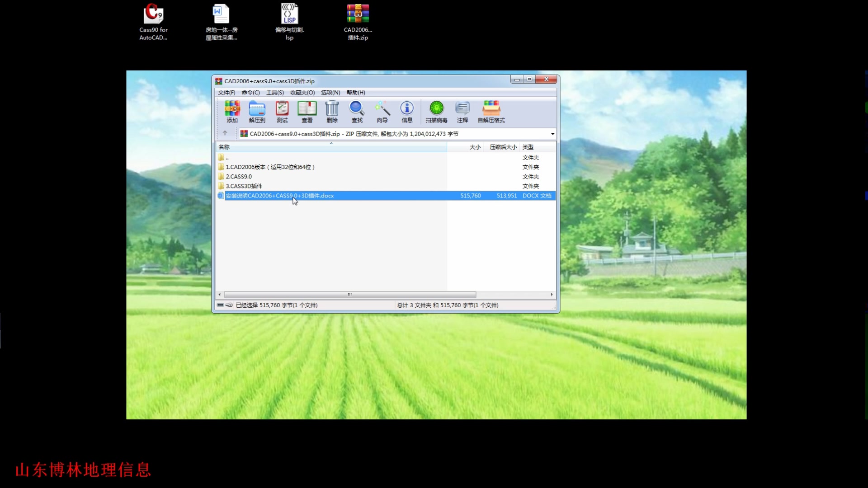Sort by 大小 column header
This screenshot has height=488, width=868.
[x=465, y=147]
